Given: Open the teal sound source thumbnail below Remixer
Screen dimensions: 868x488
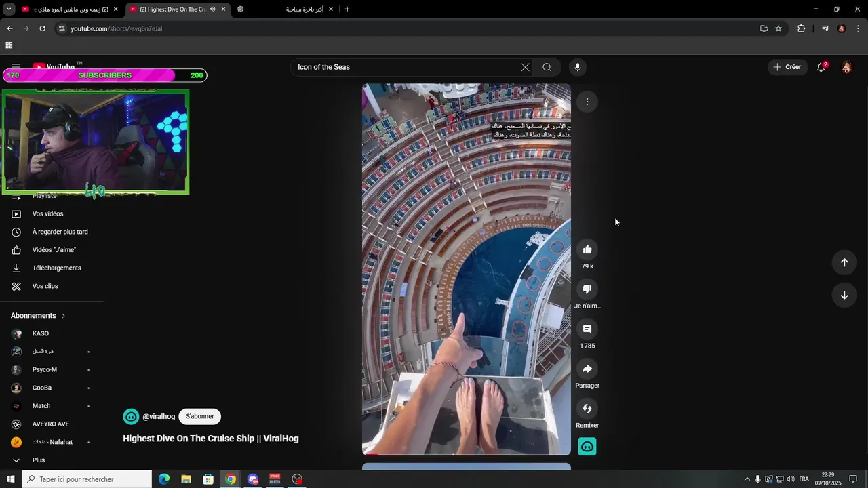Looking at the screenshot, I should [x=587, y=447].
